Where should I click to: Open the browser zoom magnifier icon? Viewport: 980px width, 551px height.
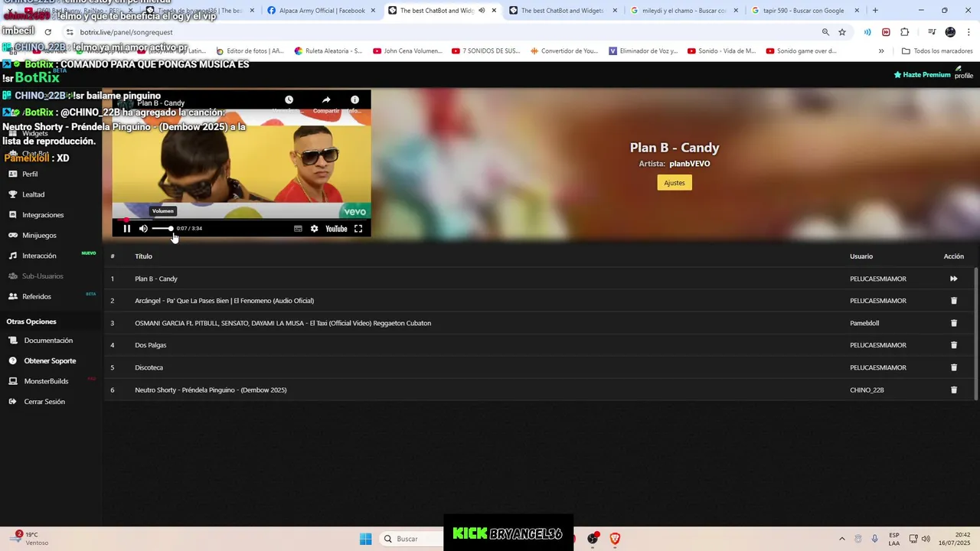tap(825, 32)
